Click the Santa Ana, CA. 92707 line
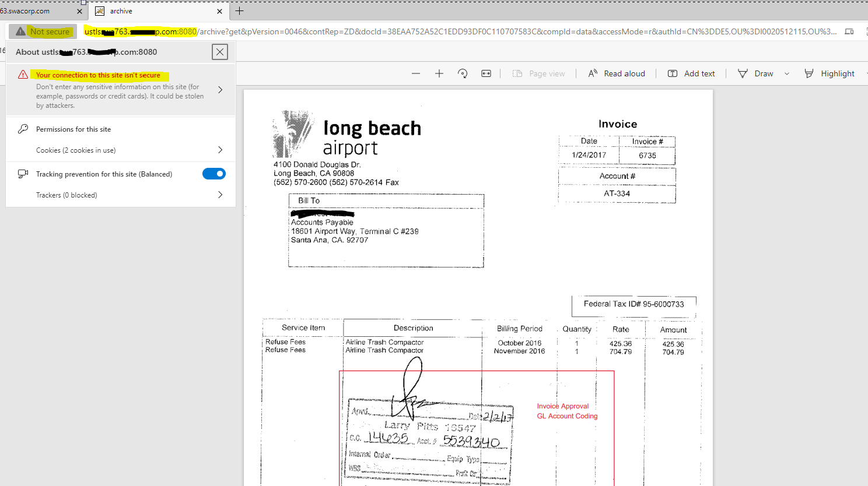Screen dimensions: 868x486 pyautogui.click(x=330, y=240)
